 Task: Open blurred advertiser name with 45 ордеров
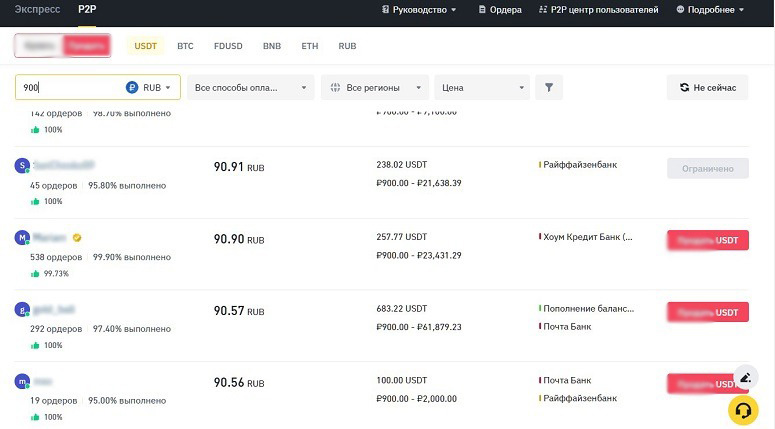64,165
